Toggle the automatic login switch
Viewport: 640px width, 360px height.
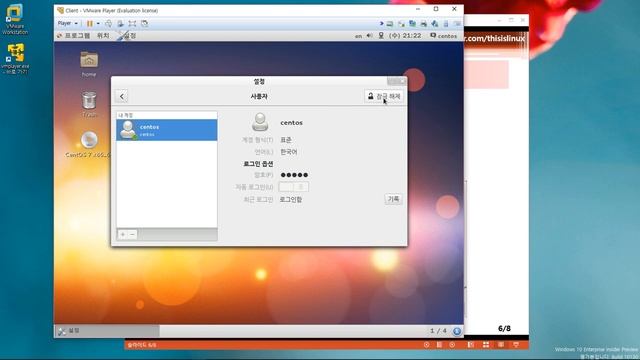[293, 187]
